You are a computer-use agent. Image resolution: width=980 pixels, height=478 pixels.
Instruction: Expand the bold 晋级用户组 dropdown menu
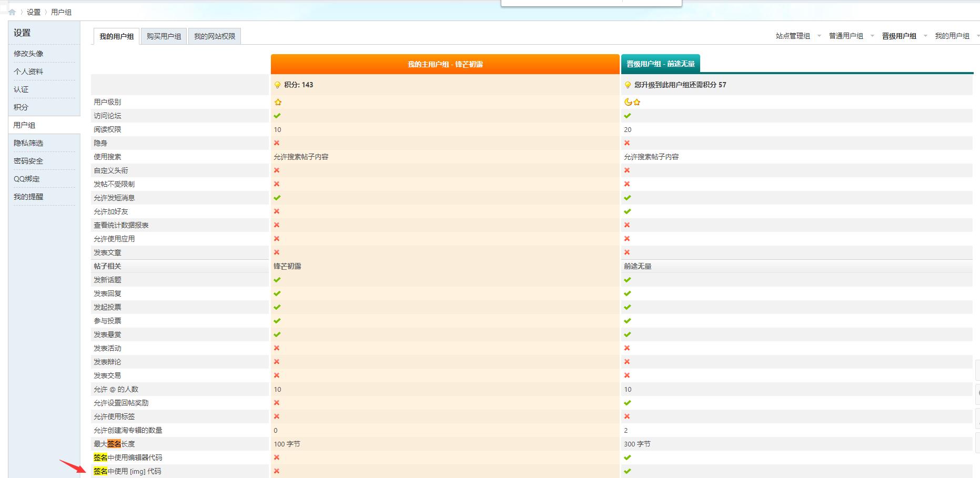904,36
